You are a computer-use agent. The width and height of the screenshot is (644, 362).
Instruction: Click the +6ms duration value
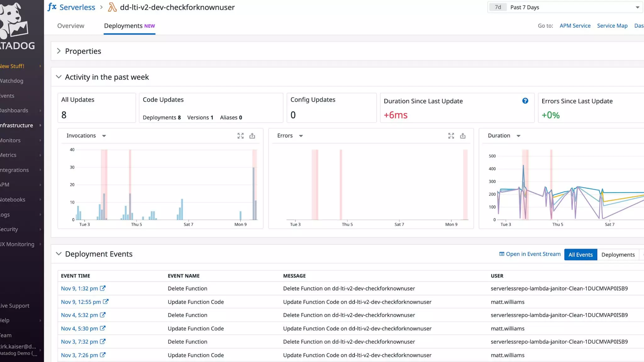tap(396, 115)
